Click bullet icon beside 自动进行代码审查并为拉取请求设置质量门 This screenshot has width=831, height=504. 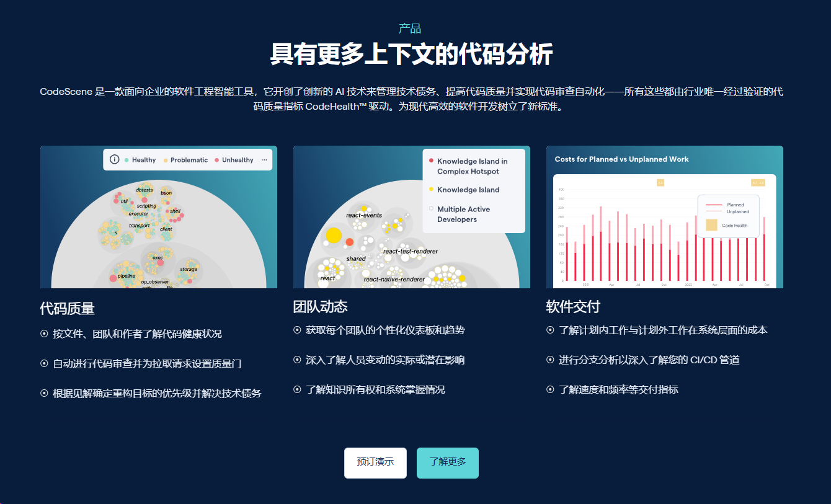pos(44,363)
